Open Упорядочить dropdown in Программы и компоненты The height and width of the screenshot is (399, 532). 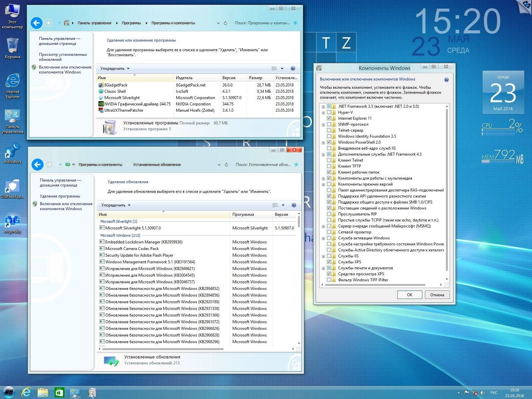click(115, 68)
